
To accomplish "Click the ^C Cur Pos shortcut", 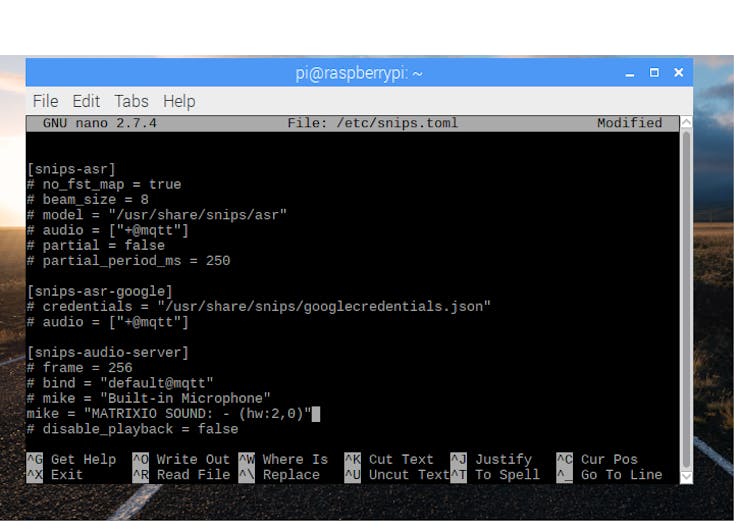I will coord(597,459).
